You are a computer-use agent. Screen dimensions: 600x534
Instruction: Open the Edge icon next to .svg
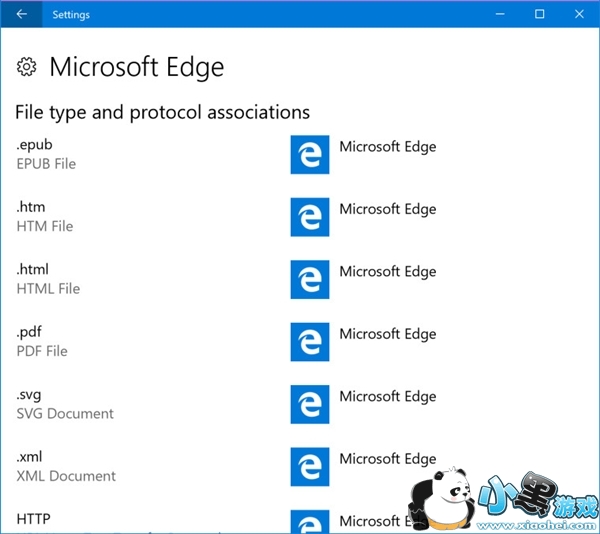tap(310, 404)
